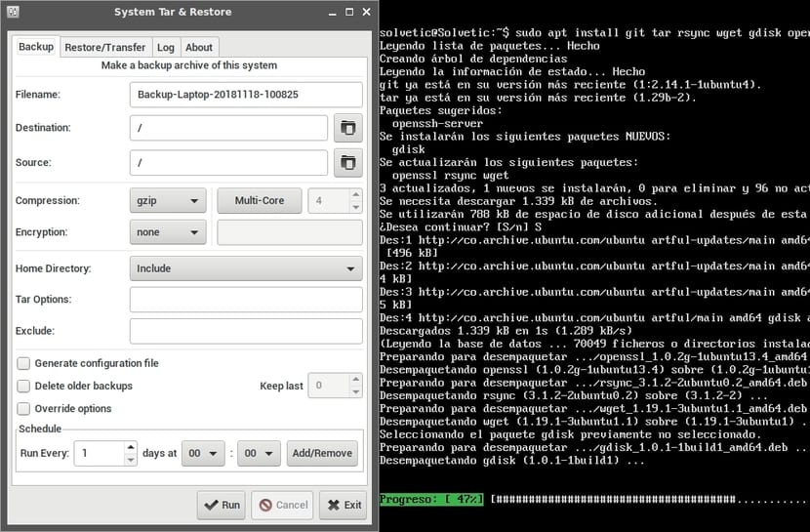Click the Tar Options field
Viewport: 810px width, 532px height.
(246, 300)
